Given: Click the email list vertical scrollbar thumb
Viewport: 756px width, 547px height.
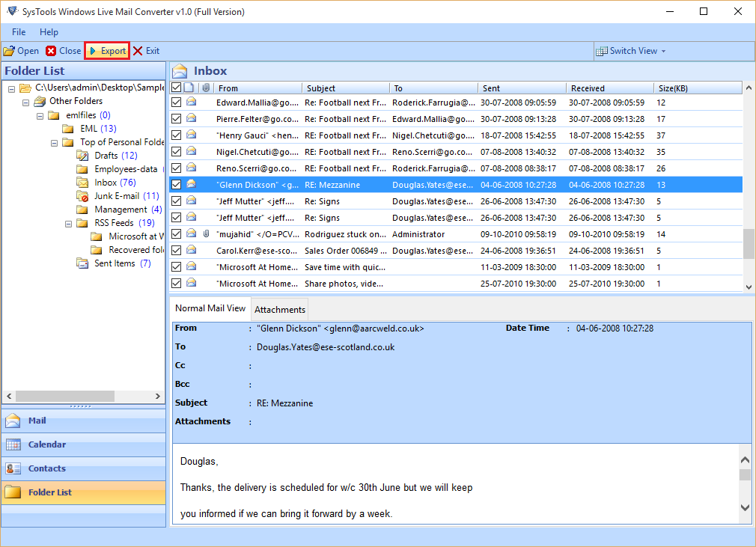Looking at the screenshot, I should (x=749, y=244).
